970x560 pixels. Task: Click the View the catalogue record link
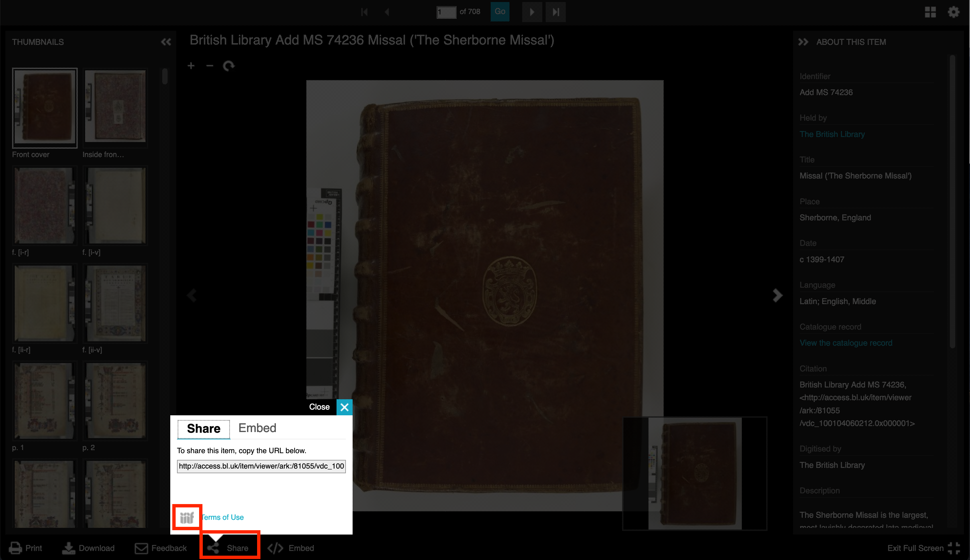point(846,343)
